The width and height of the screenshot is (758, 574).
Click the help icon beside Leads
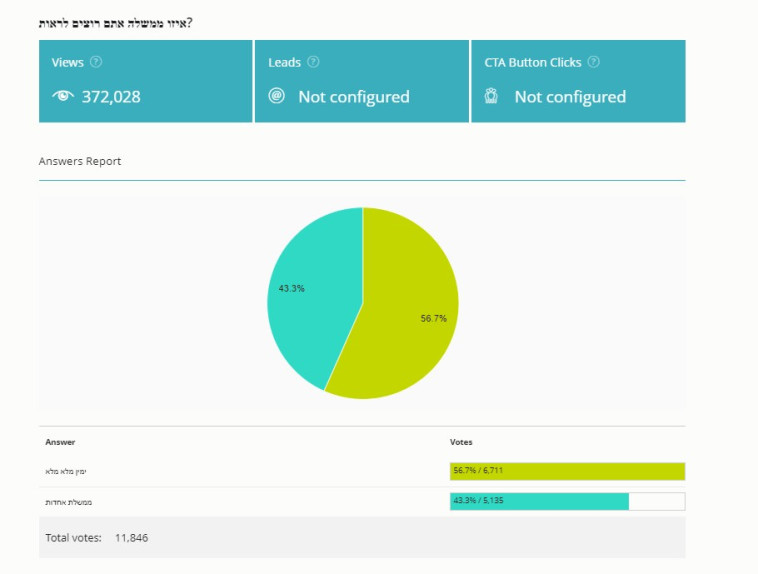pyautogui.click(x=313, y=62)
